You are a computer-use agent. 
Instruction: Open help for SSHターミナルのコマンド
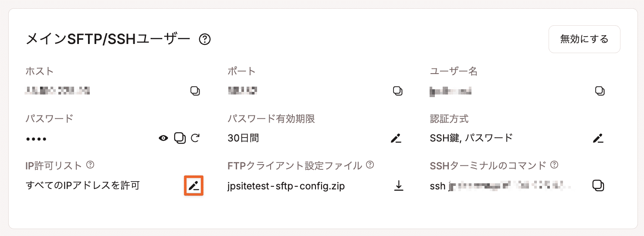[554, 165]
